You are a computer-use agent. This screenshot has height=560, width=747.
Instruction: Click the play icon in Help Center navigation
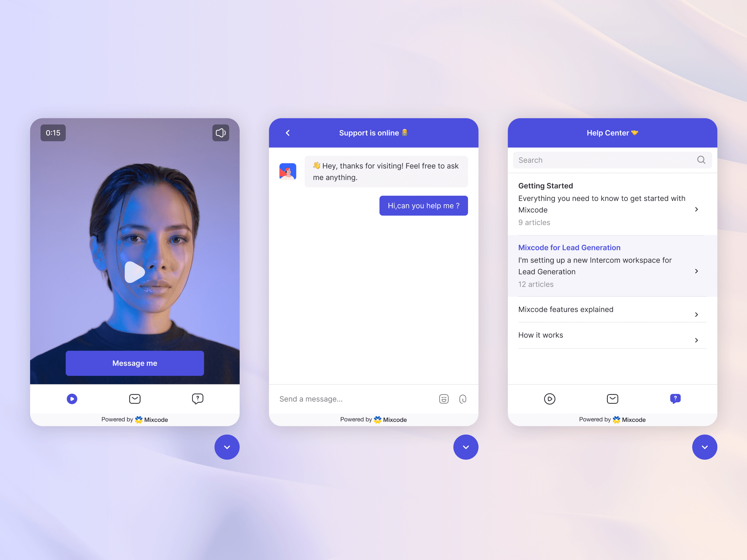549,399
